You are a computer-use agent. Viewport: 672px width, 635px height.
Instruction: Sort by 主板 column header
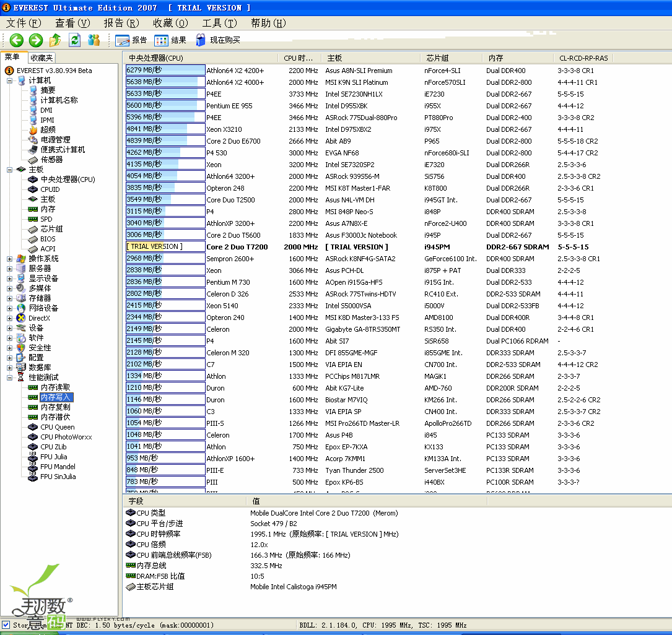click(371, 58)
